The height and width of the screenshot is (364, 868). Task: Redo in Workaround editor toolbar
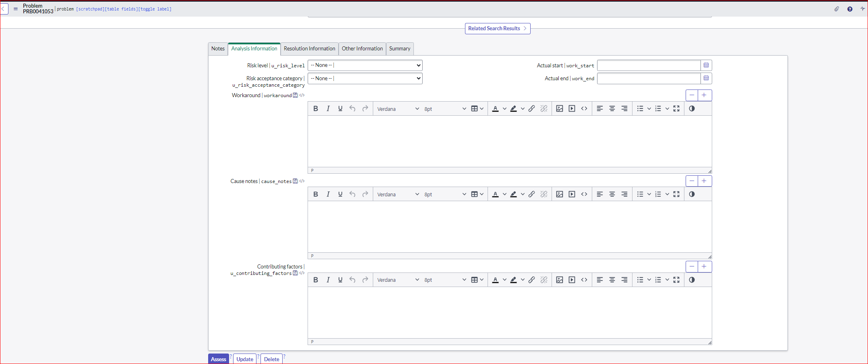click(x=365, y=108)
